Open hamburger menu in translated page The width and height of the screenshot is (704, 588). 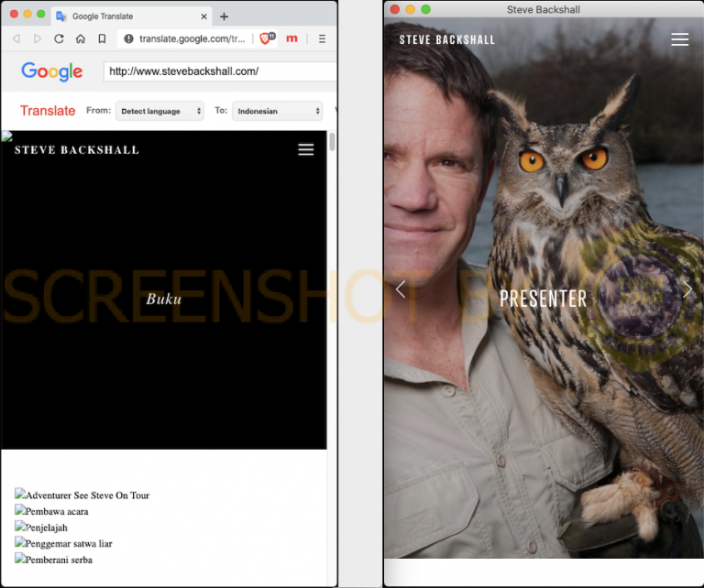[x=306, y=149]
